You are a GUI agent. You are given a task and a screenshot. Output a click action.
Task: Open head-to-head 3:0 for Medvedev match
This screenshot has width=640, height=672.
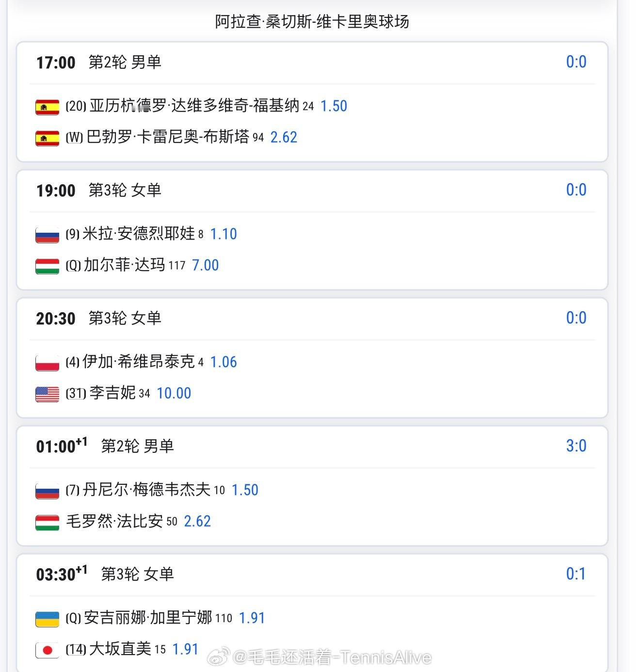pos(576,446)
